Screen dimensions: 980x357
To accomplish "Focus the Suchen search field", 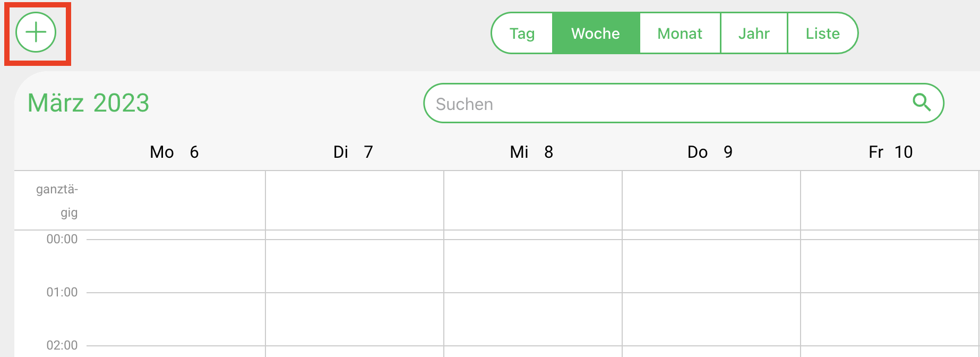I will (684, 103).
